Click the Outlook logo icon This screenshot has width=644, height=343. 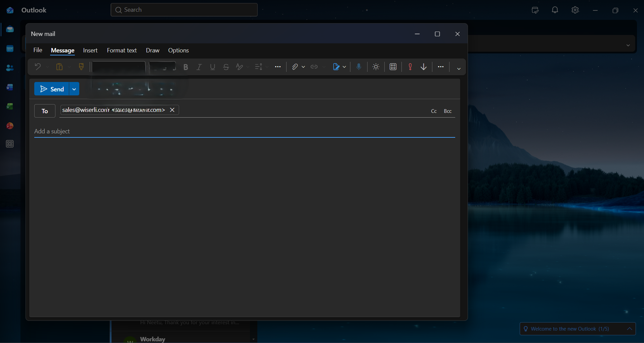10,10
